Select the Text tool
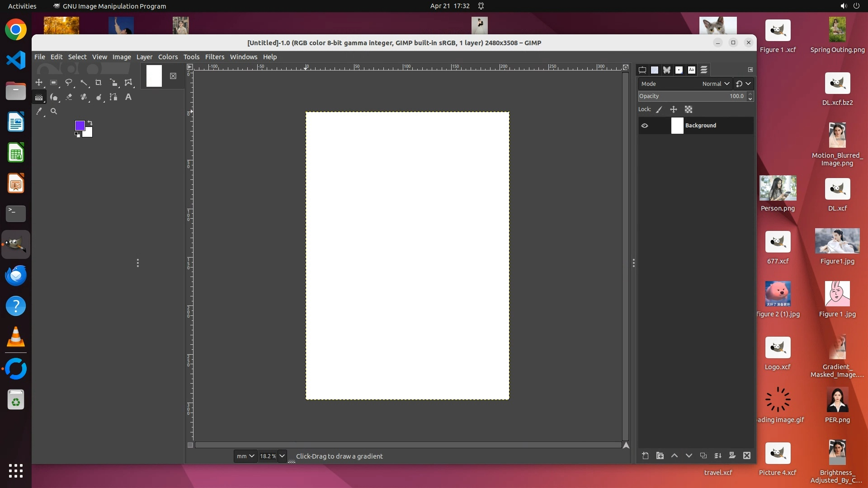868x488 pixels. 128,97
